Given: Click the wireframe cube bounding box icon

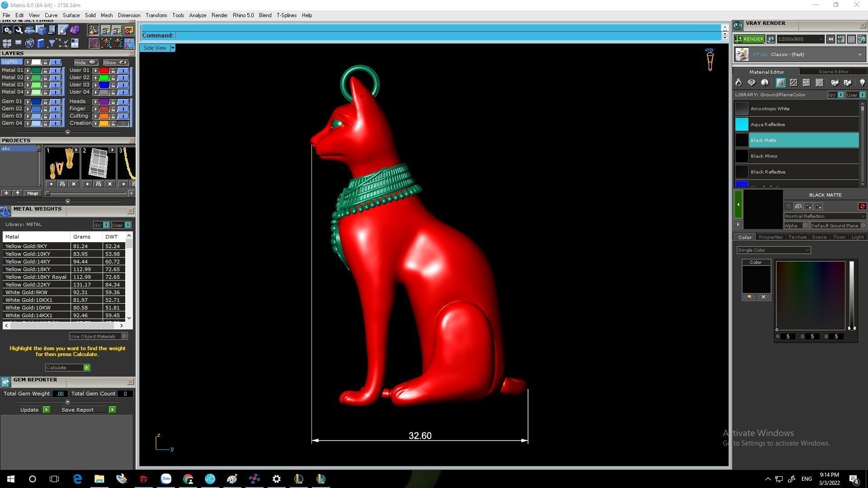Looking at the screenshot, I should [29, 43].
